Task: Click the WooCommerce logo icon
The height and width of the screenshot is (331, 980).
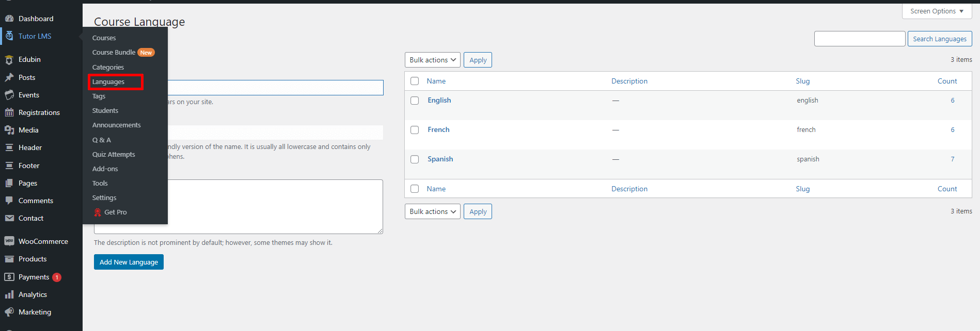Action: point(9,241)
